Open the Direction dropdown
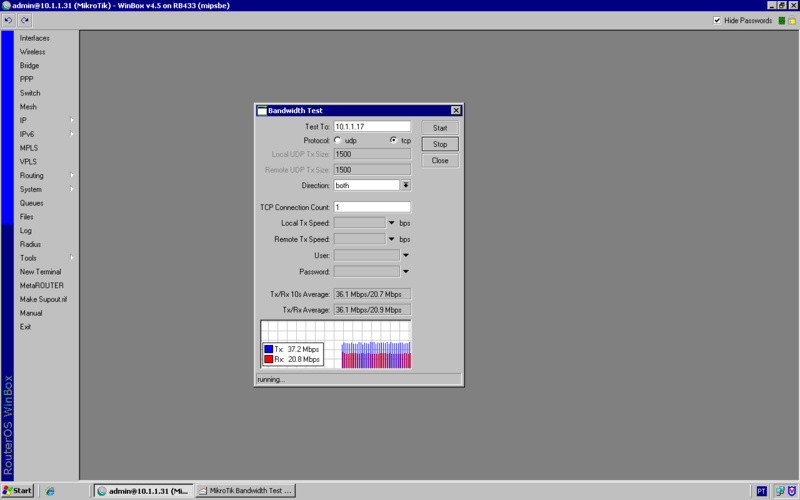The image size is (800, 500). 406,185
